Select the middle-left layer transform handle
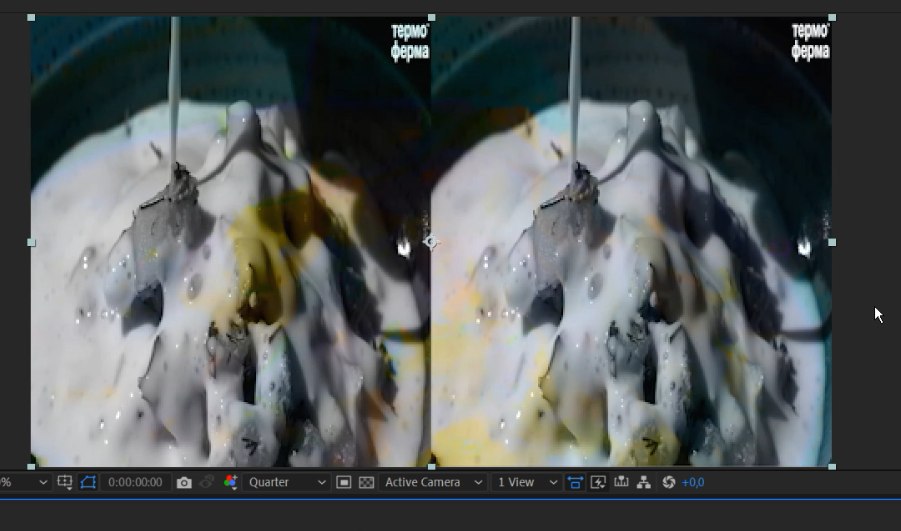The width and height of the screenshot is (901, 531). pyautogui.click(x=31, y=243)
